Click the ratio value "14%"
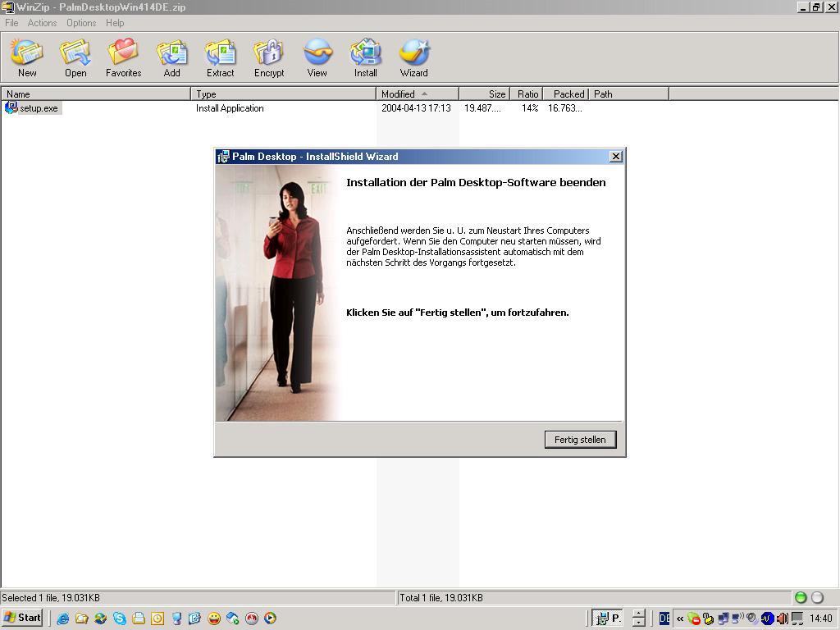 [530, 108]
